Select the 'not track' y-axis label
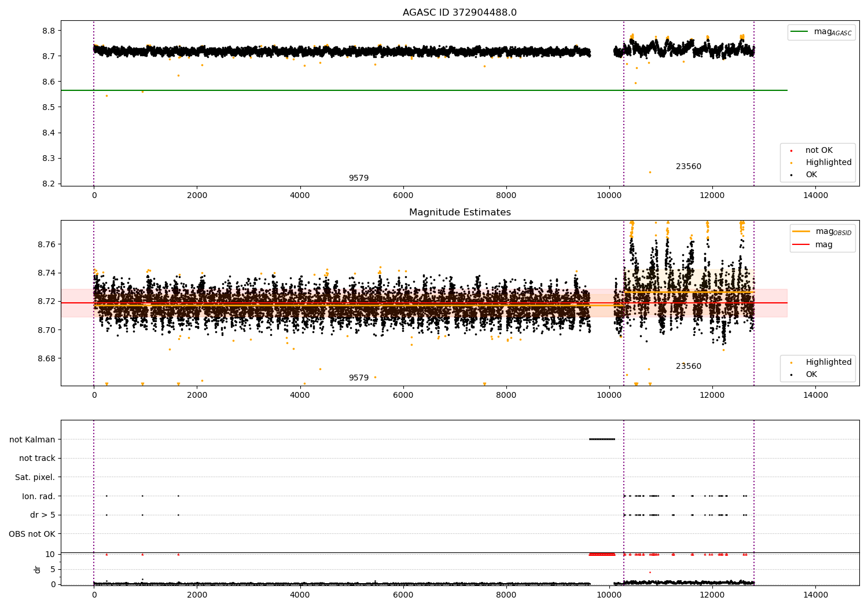The image size is (868, 608). (37, 459)
